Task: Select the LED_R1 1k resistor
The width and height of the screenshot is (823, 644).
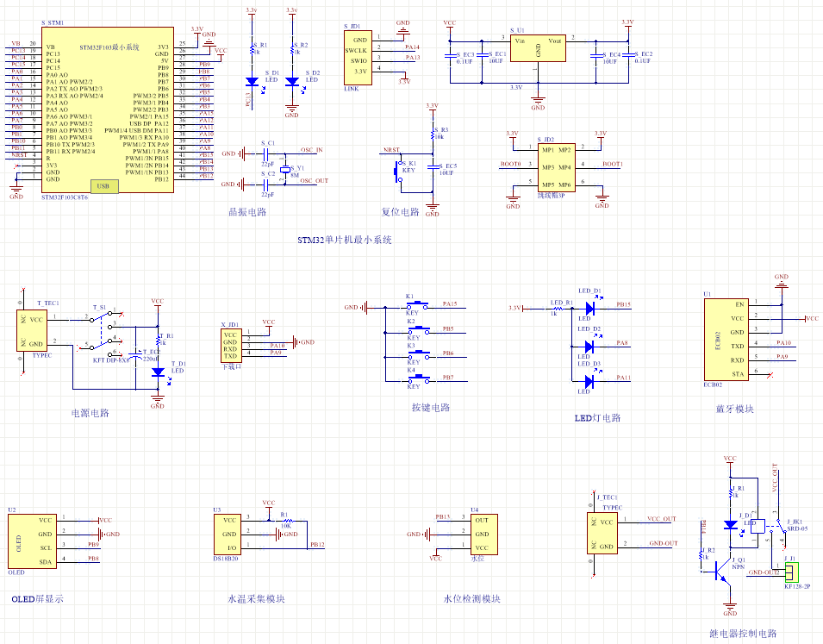Action: (x=558, y=309)
